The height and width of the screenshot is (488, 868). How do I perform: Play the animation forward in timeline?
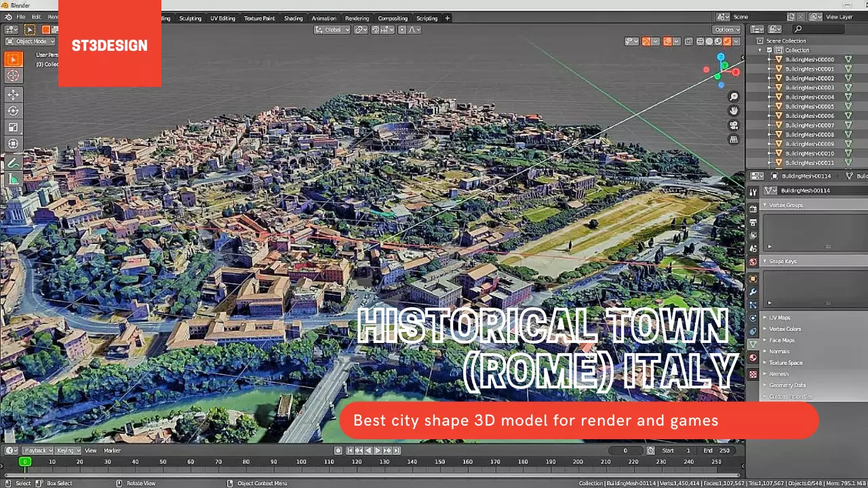[378, 450]
